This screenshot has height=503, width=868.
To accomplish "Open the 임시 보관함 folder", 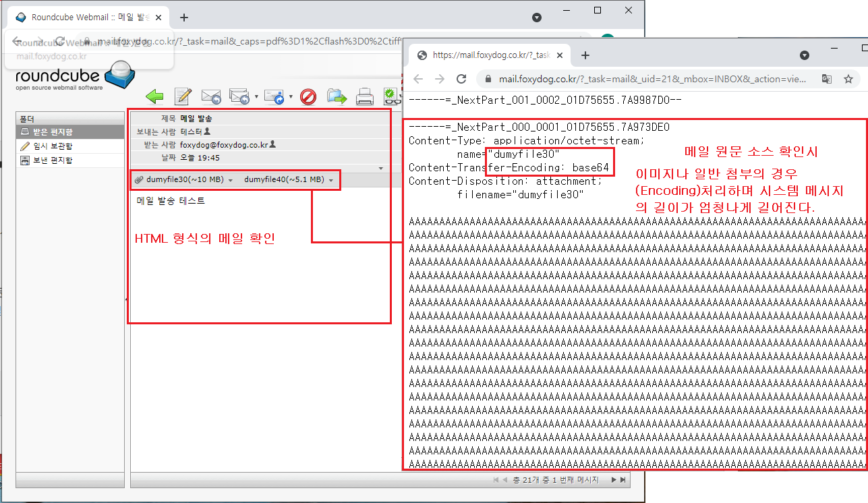I will [70, 146].
